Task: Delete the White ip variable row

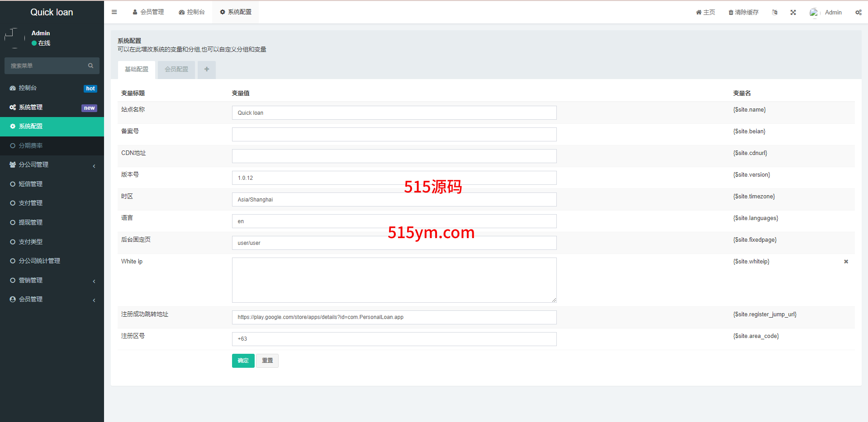Action: tap(846, 262)
